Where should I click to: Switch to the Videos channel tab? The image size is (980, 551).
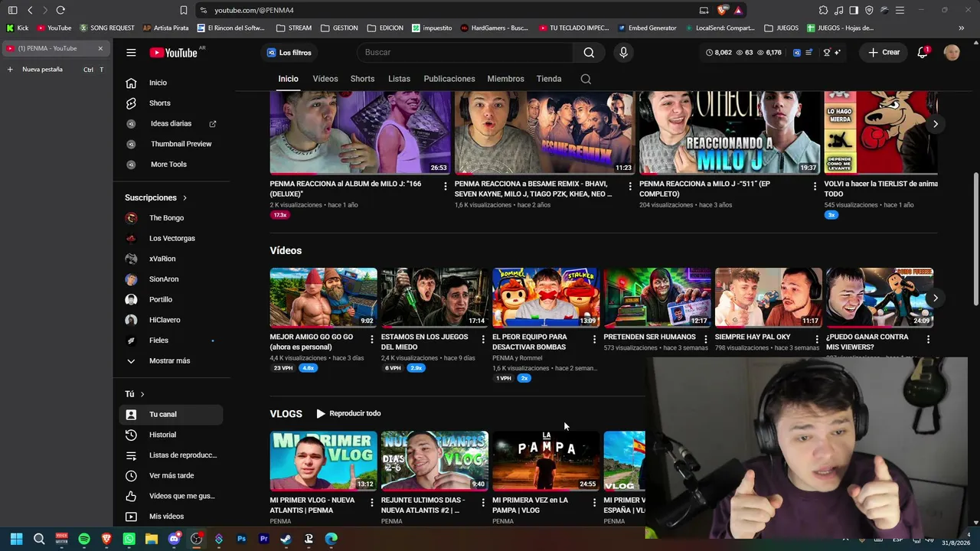click(x=325, y=79)
